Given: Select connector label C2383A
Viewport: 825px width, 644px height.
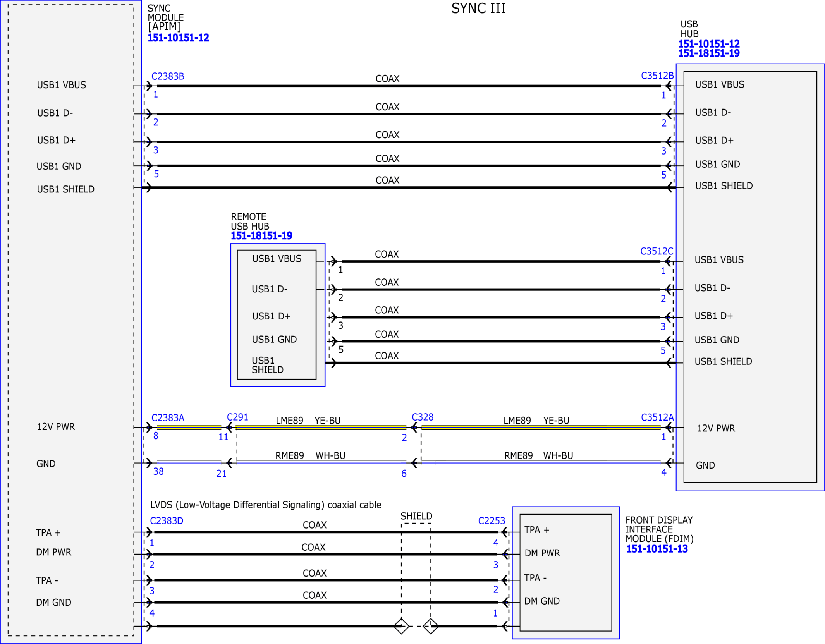Looking at the screenshot, I should 168,418.
